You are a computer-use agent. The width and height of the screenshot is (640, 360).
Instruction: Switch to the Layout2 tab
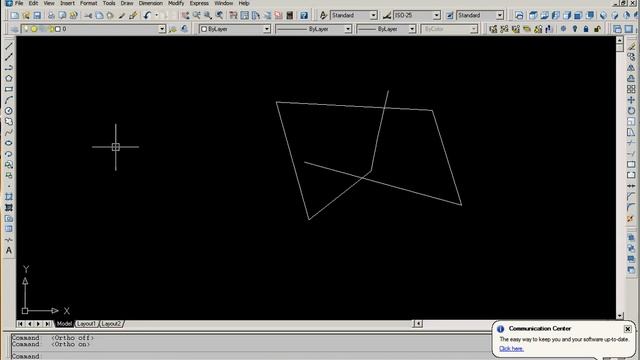click(111, 324)
